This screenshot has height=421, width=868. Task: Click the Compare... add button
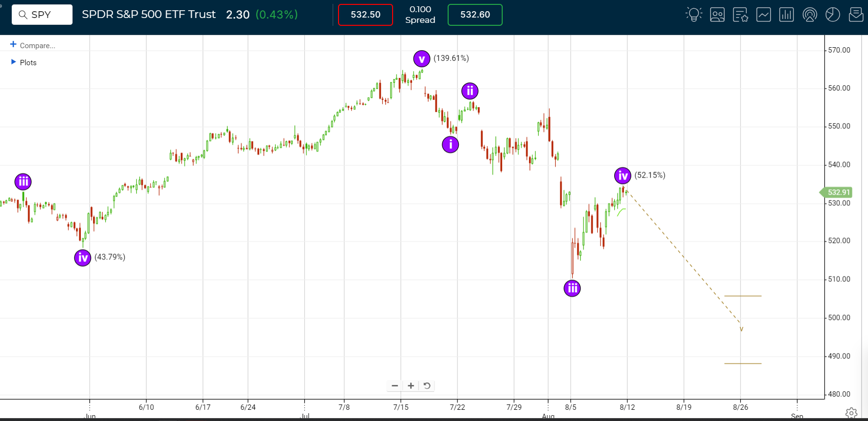(33, 45)
